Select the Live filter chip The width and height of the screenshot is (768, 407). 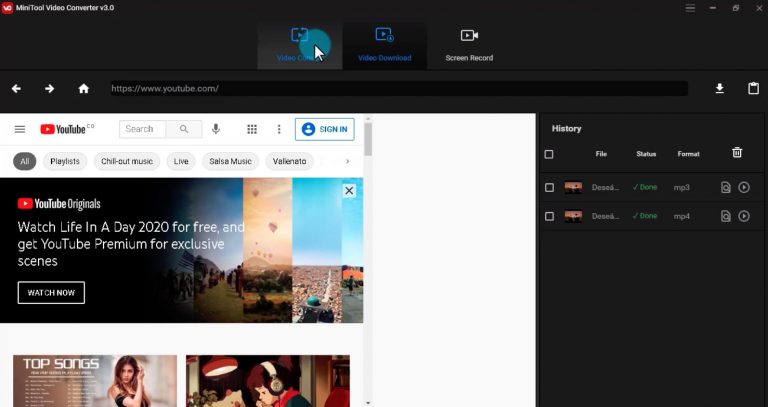[x=181, y=161]
